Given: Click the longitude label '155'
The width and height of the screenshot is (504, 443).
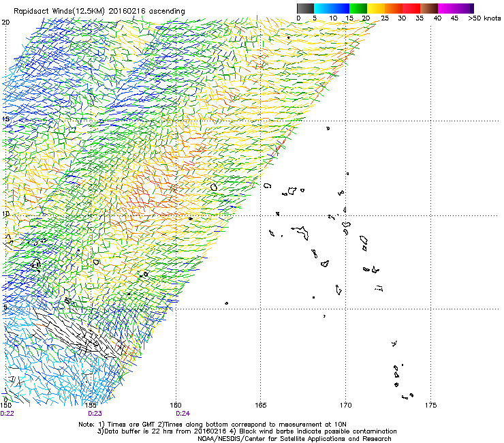Looking at the screenshot, I should 91,405.
